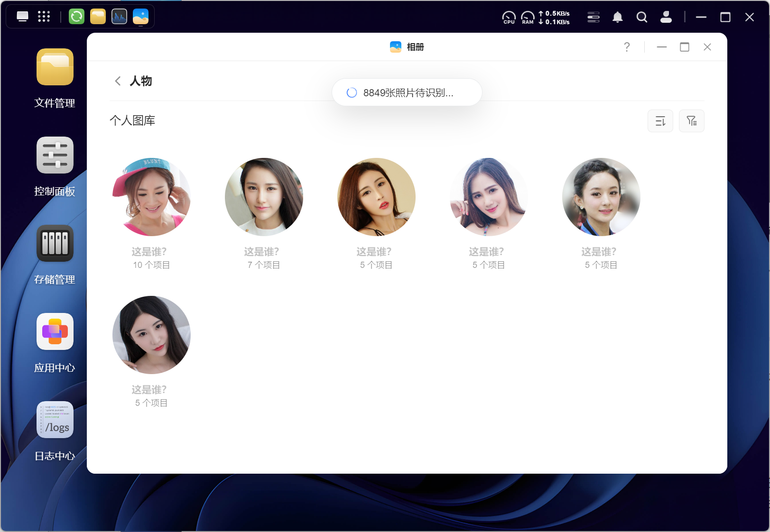Screen dimensions: 770x532
Task: Show desktop via top-left monitor icon
Action: point(22,17)
